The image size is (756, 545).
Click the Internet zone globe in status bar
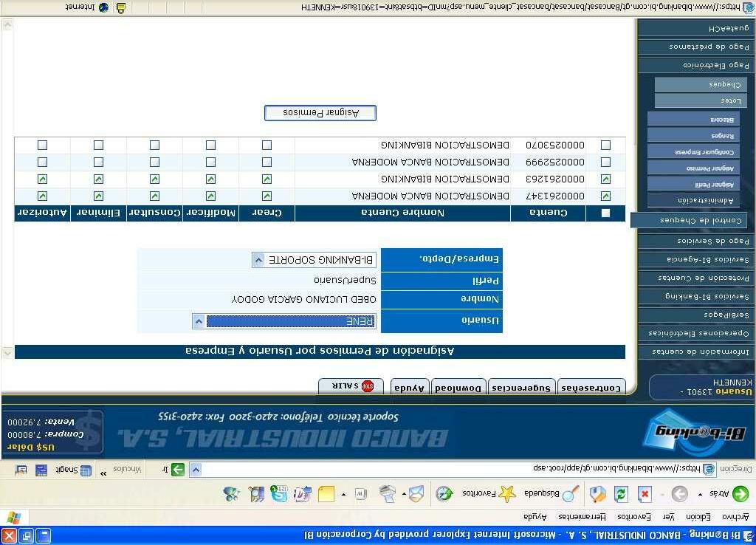click(103, 7)
